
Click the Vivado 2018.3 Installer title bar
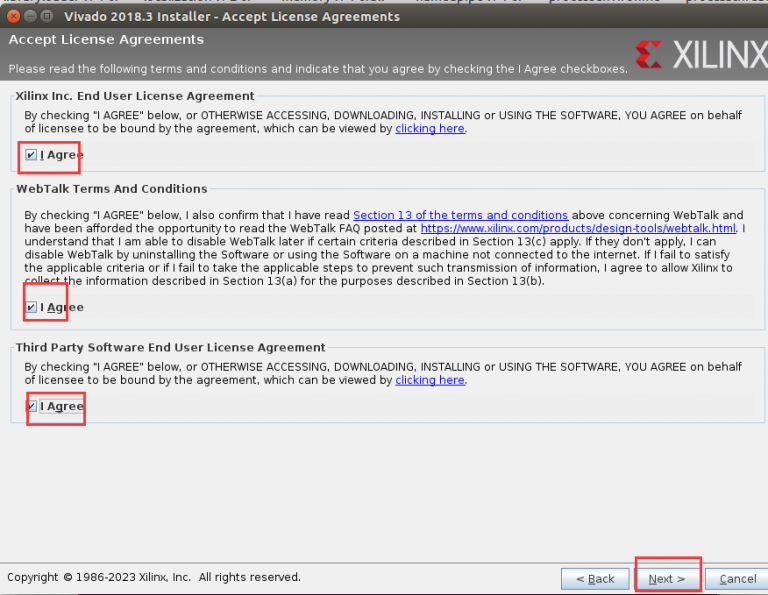[x=231, y=17]
